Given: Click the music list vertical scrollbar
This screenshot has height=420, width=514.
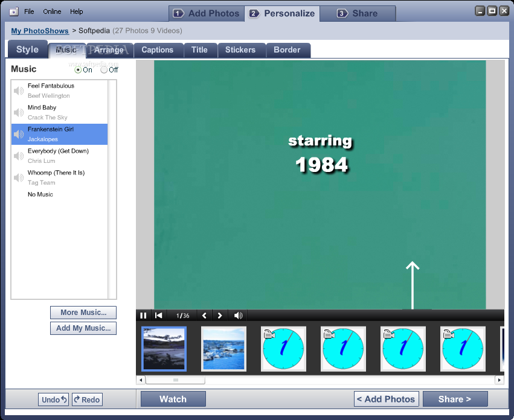Looking at the screenshot, I should (x=112, y=189).
